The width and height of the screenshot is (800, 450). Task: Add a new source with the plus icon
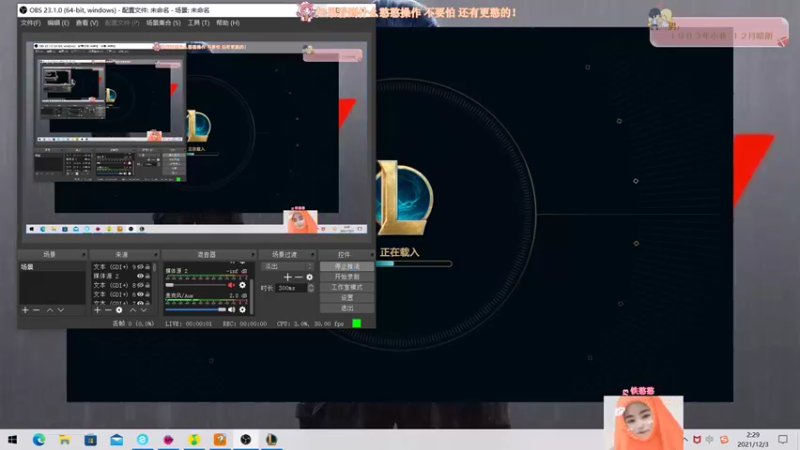(97, 310)
